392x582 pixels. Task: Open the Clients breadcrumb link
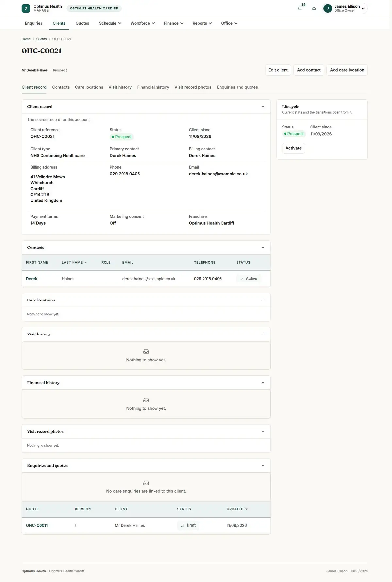(x=41, y=39)
